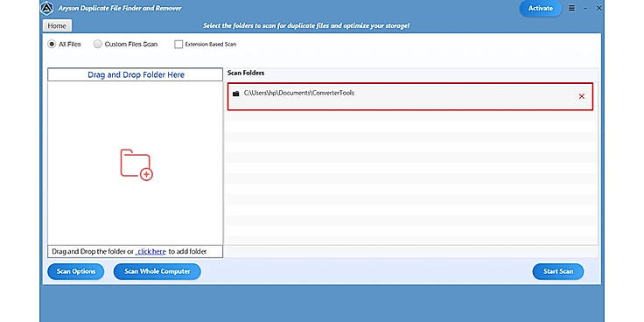Open Scan Options
Screen dimensions: 644x322
click(x=76, y=271)
